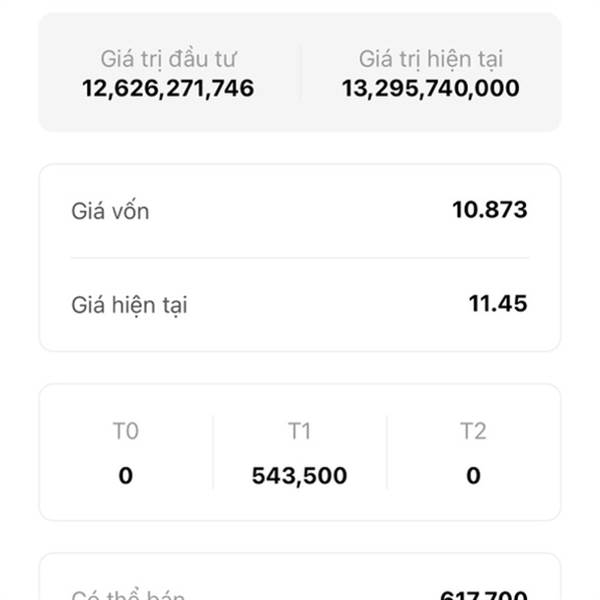
Task: Select the 11.45 current price
Action: pos(498,303)
